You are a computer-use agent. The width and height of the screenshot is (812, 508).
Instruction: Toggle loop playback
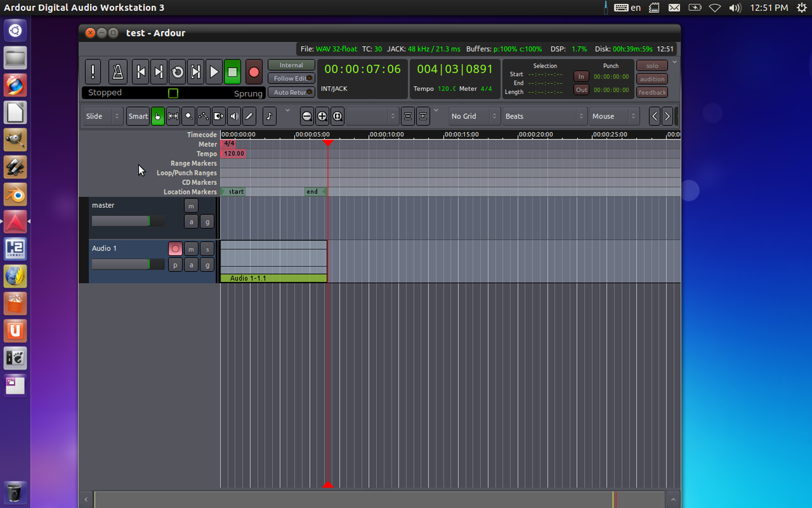(x=177, y=71)
